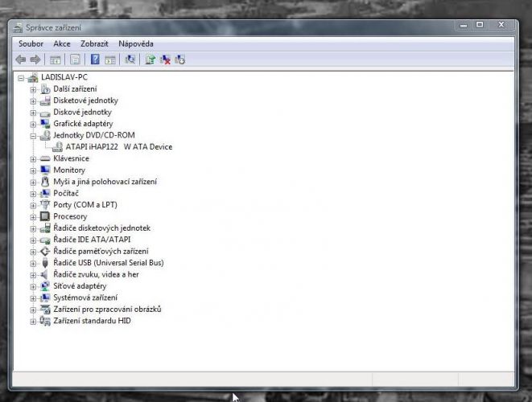Click the Grafické adaptéry display icon
Screen dimensions: 532x402
point(45,124)
